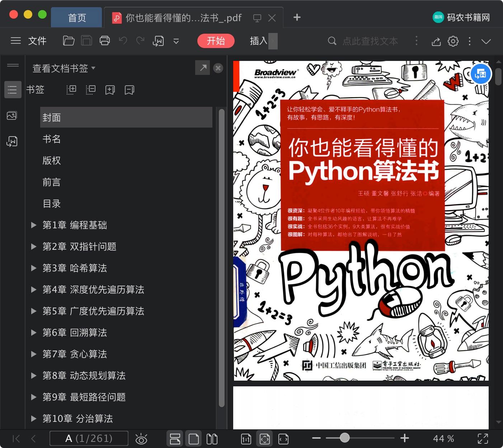The width and height of the screenshot is (503, 448).
Task: Expand 第7章 贪心算法 bookmark
Action: [x=34, y=354]
